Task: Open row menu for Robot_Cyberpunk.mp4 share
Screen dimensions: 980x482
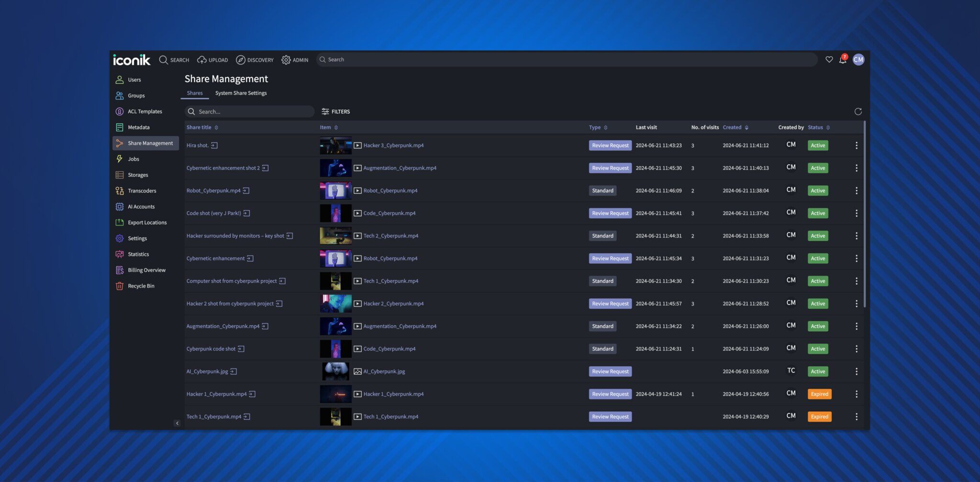Action: coord(857,191)
